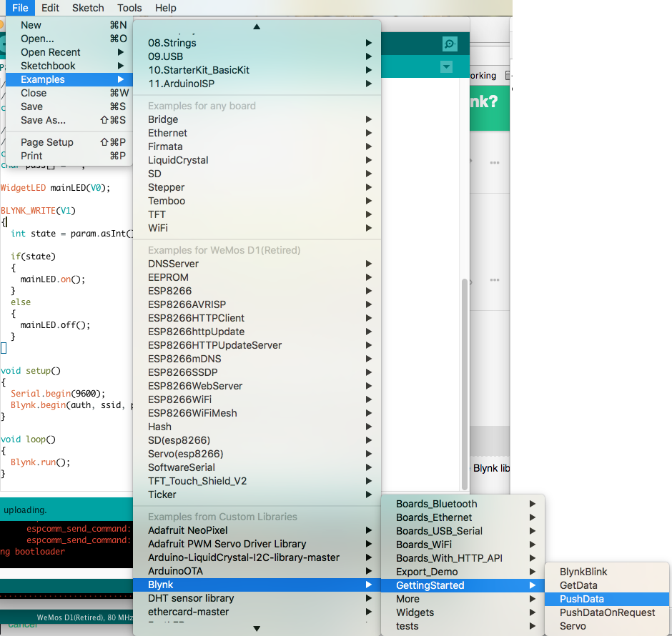Open the Boards_Bluetooth submenu
672x636 pixels.
click(463, 504)
